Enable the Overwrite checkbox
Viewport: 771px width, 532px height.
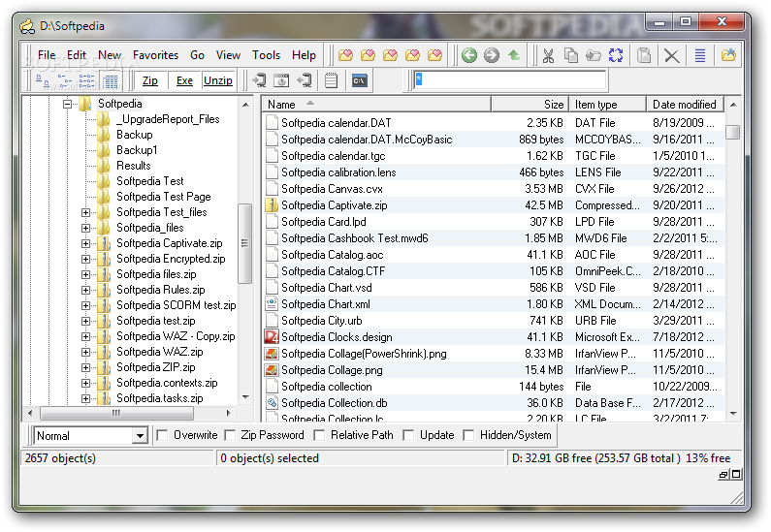pos(162,435)
